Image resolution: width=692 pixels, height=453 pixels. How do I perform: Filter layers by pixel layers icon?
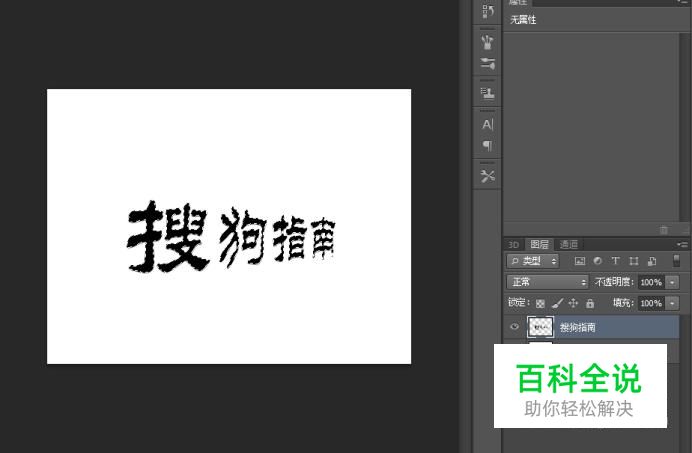pyautogui.click(x=580, y=261)
